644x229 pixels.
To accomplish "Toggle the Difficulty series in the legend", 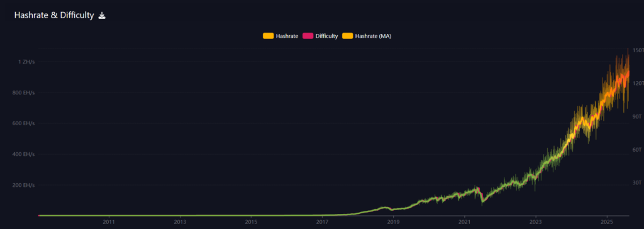I will 320,36.
